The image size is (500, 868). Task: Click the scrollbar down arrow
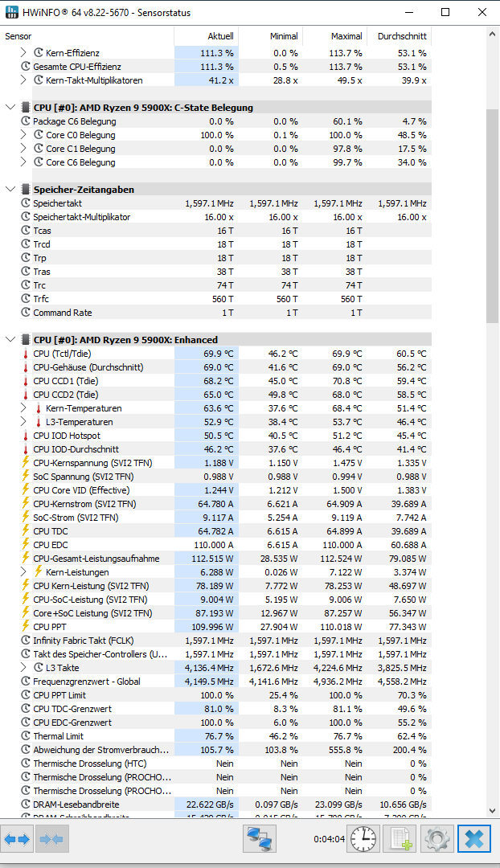492,811
